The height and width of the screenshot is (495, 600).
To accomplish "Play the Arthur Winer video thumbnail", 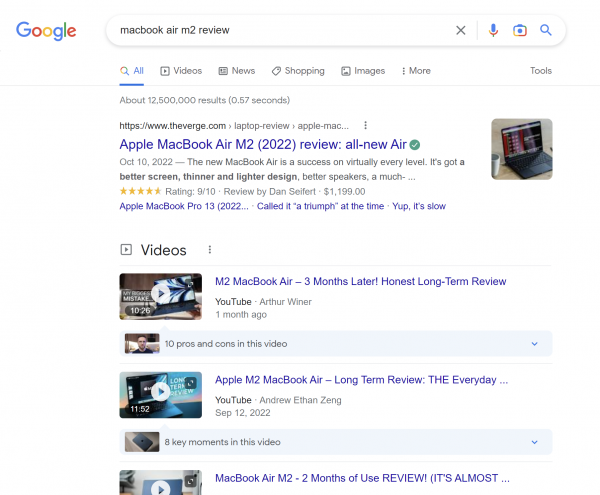I will click(x=161, y=296).
